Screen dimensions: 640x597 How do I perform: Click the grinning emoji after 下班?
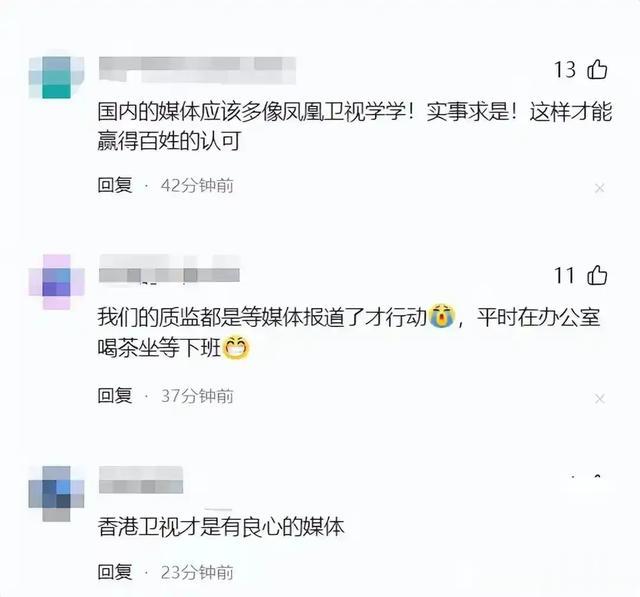(235, 348)
